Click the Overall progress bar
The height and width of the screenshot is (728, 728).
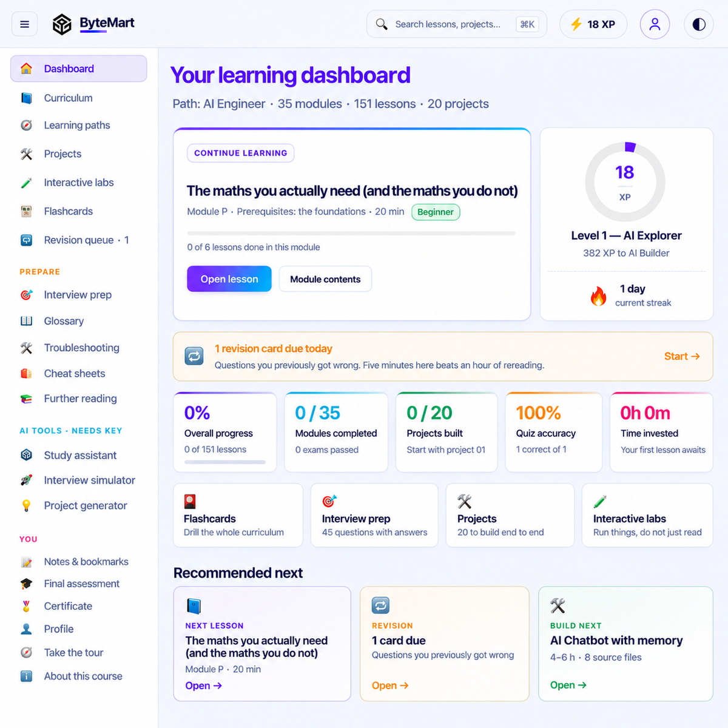point(225,462)
